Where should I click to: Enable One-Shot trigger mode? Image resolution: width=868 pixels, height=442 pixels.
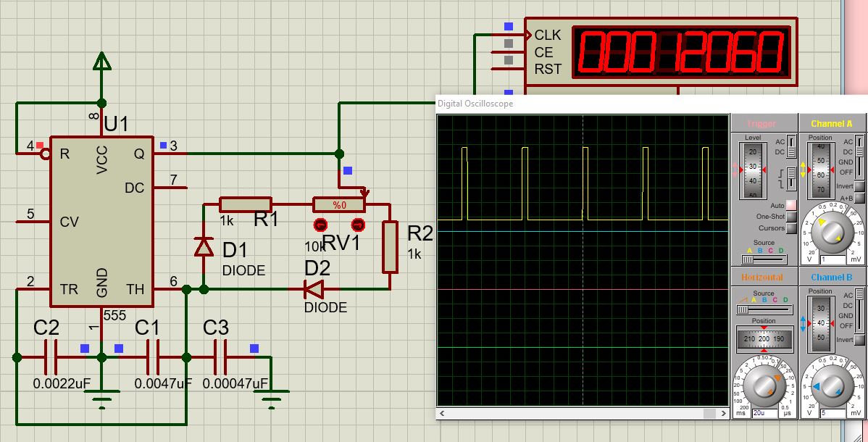click(x=791, y=217)
